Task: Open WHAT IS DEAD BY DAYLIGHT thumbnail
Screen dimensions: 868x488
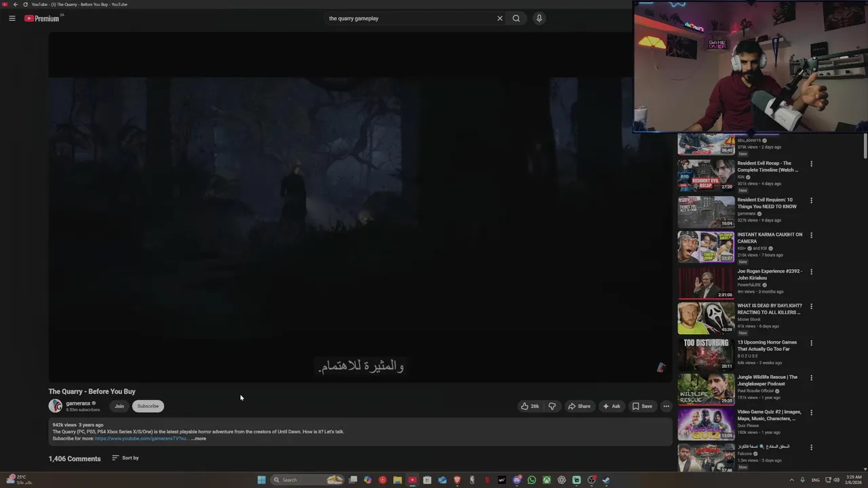Action: (x=706, y=318)
